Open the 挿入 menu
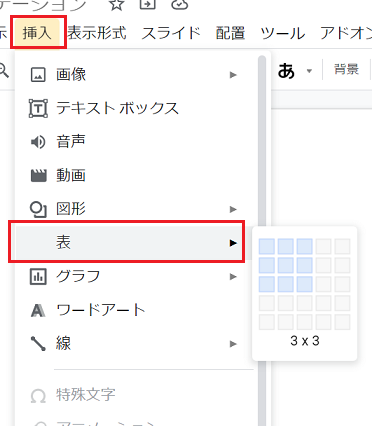 pos(37,33)
